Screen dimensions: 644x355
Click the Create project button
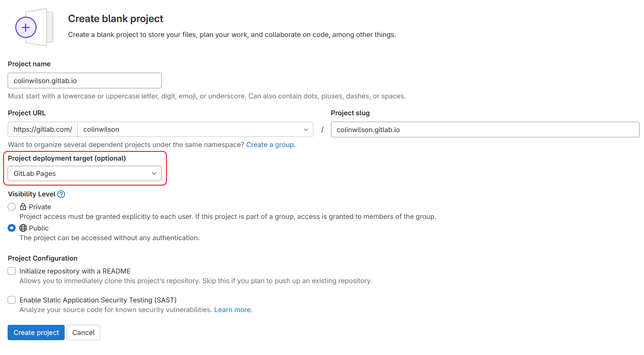36,333
